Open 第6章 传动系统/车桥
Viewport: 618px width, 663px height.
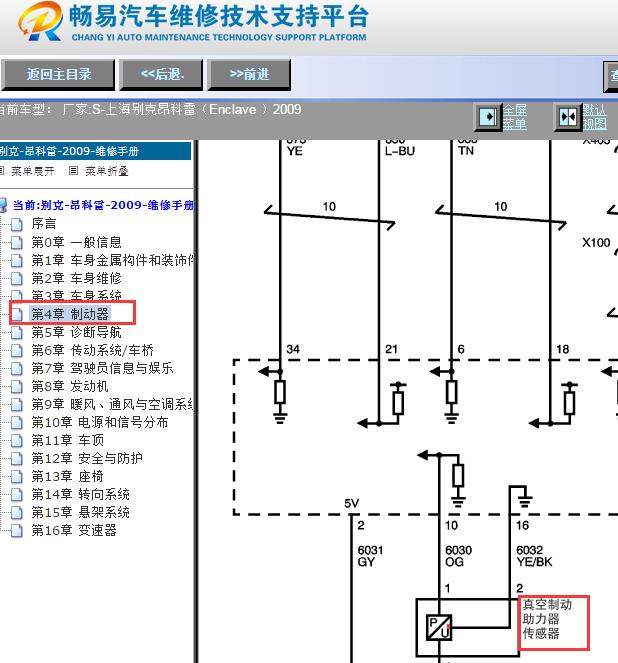[93, 351]
